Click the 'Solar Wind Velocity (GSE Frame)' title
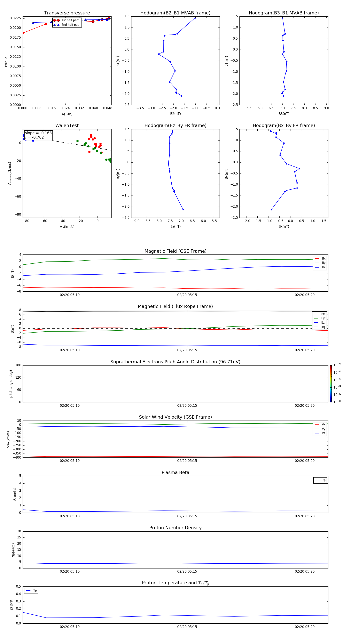This screenshot has height=644, width=351. (x=175, y=417)
